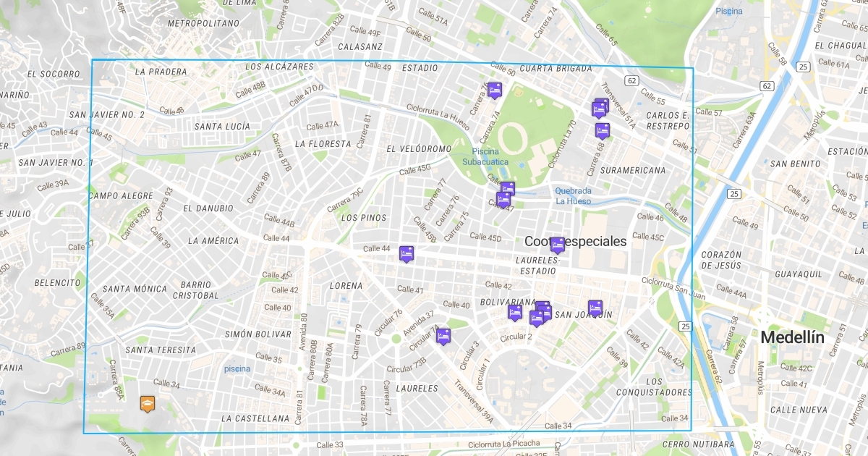Open the hotel marker near Avenida 37
868x456 pixels.
coord(443,335)
